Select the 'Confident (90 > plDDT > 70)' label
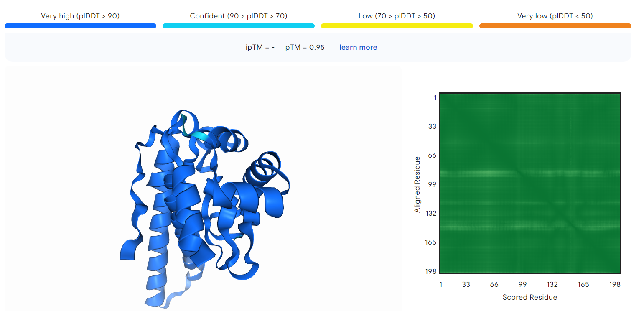644x311 pixels. click(x=239, y=16)
